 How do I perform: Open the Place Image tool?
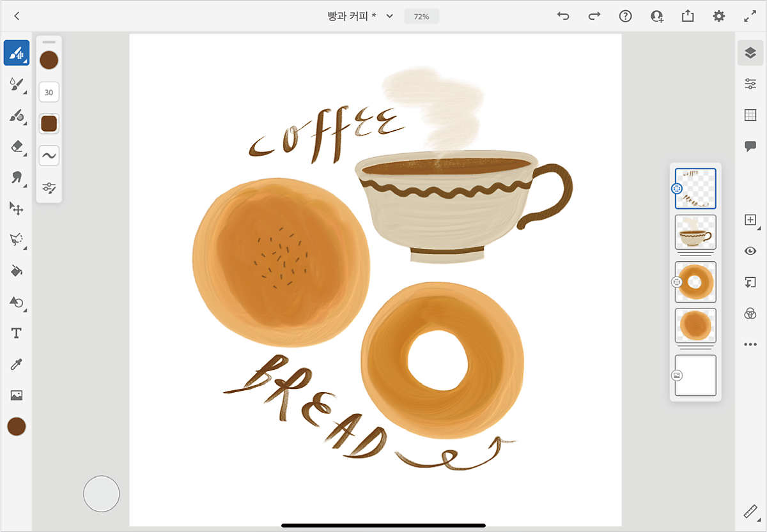17,395
